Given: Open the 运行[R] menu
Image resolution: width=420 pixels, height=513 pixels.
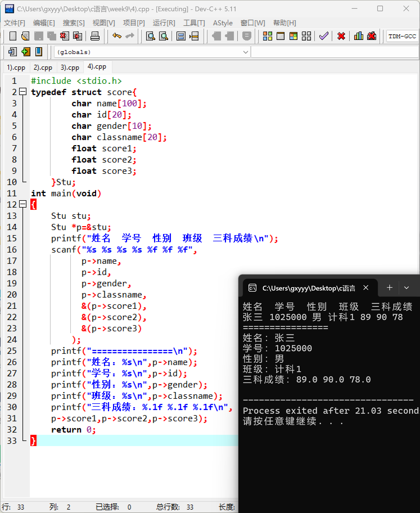Looking at the screenshot, I should click(164, 23).
